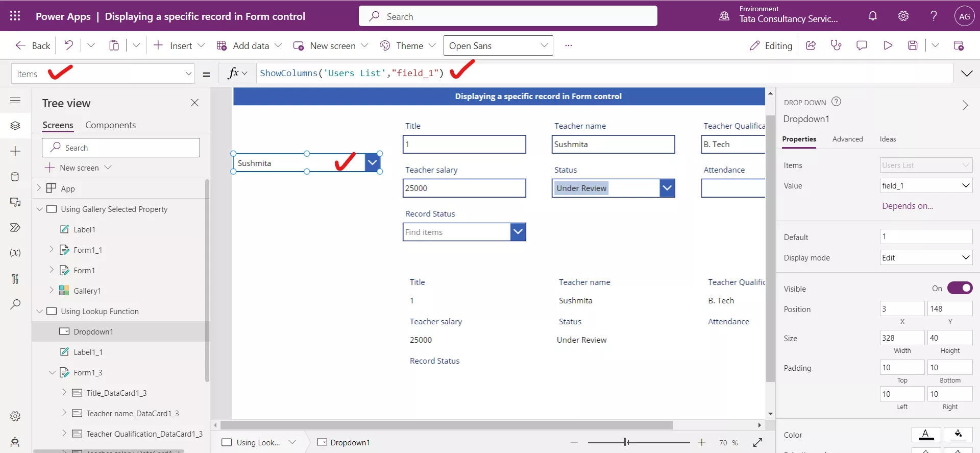The image size is (980, 453).
Task: Click the Save icon
Action: [913, 45]
